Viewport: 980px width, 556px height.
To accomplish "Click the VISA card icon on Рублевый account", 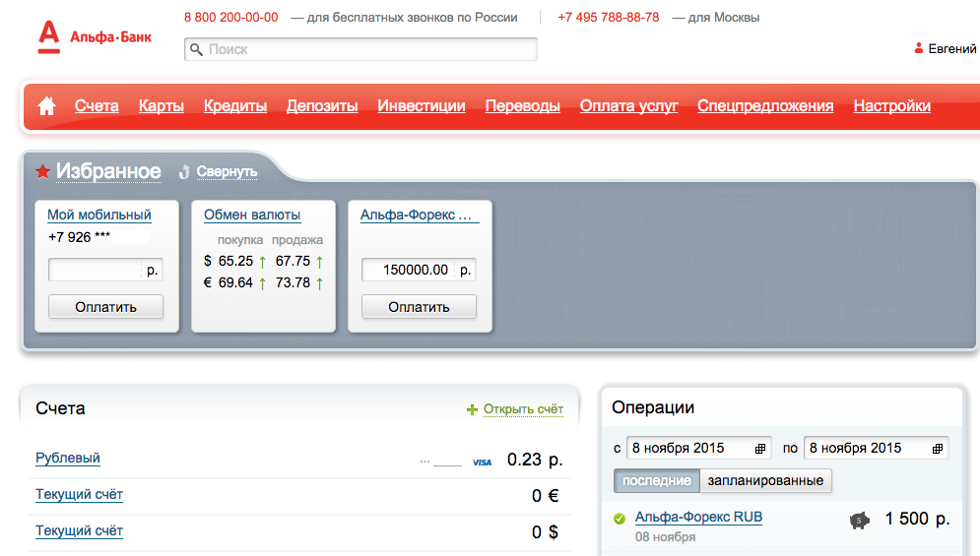I will (x=482, y=462).
